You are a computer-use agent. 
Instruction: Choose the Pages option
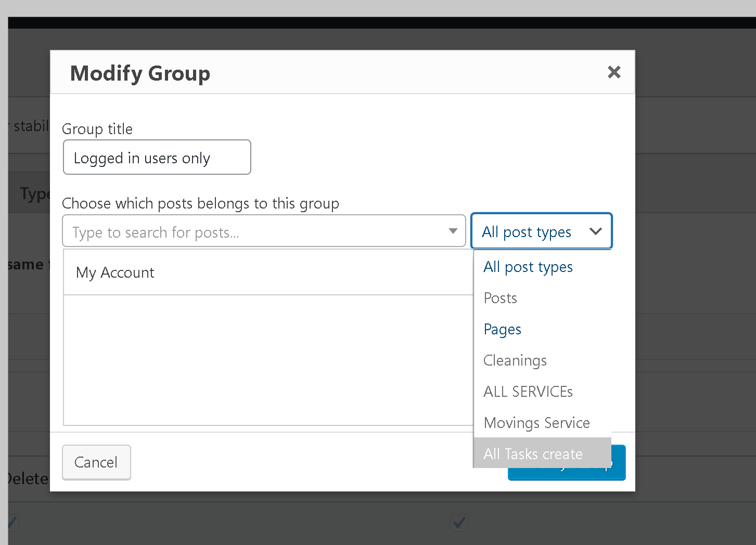coord(542,329)
